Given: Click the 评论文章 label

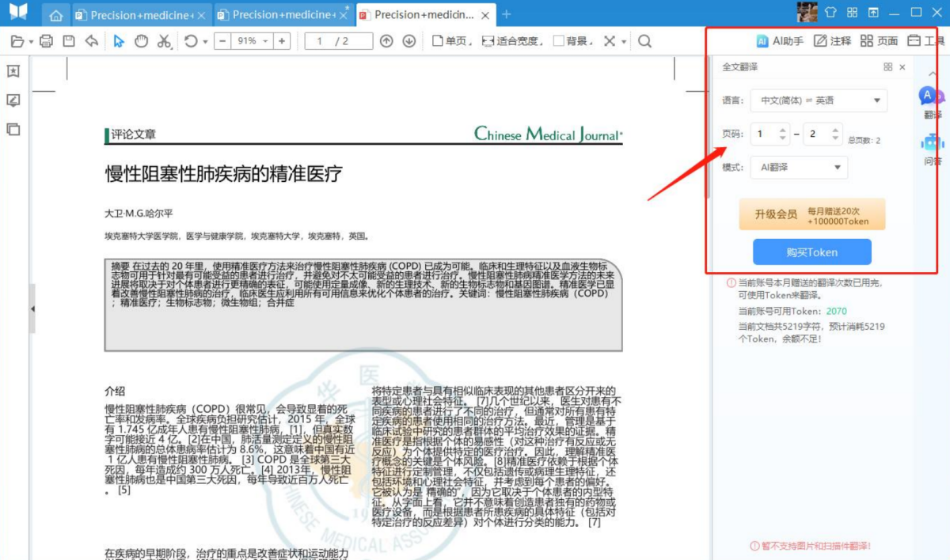Looking at the screenshot, I should click(x=134, y=134).
